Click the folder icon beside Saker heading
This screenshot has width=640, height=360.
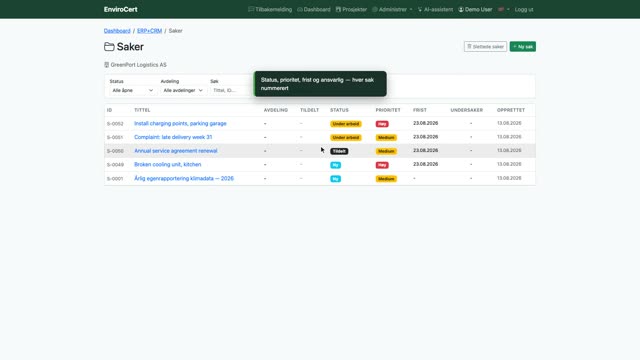click(x=109, y=47)
